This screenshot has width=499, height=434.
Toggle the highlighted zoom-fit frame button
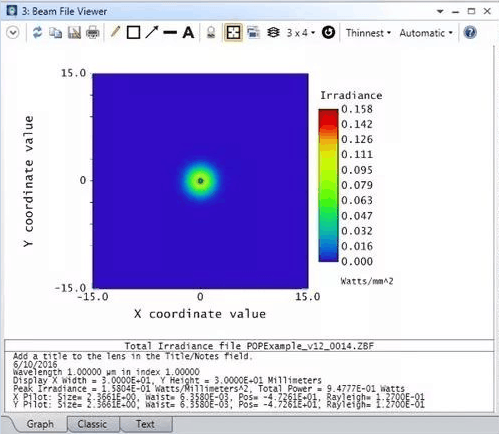233,33
